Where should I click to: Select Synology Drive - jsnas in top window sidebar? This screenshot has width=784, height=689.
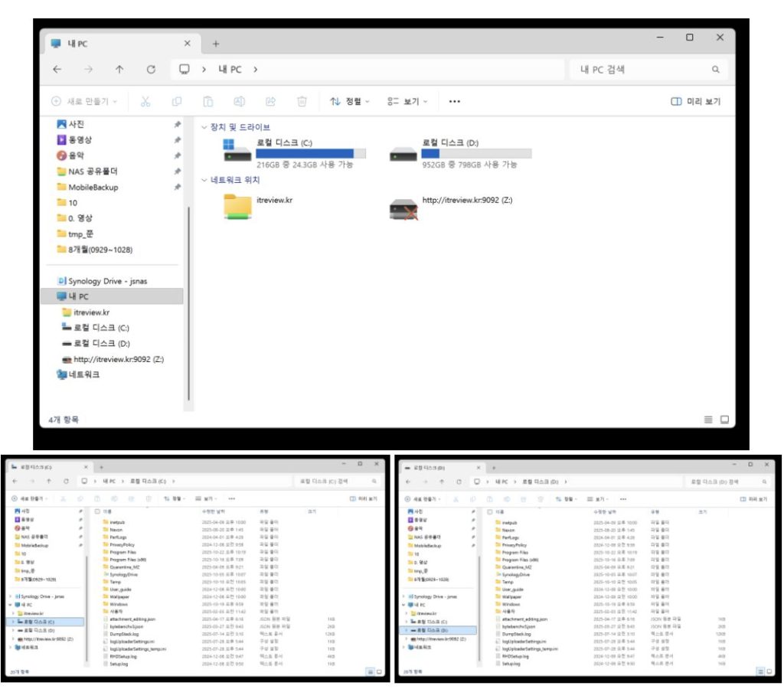(107, 281)
